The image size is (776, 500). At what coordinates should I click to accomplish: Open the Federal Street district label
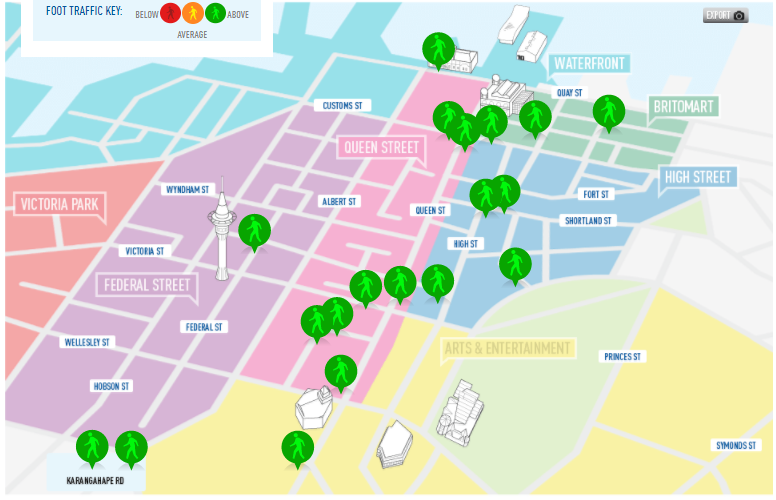click(147, 285)
